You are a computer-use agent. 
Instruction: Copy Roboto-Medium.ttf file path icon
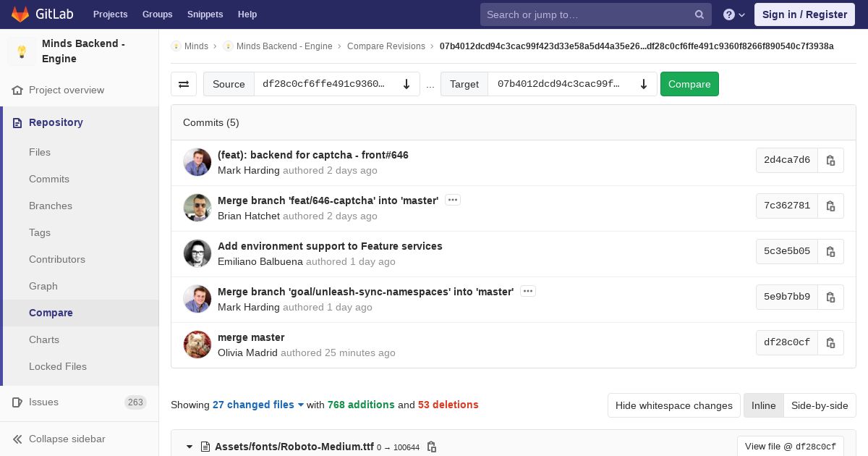pos(432,447)
